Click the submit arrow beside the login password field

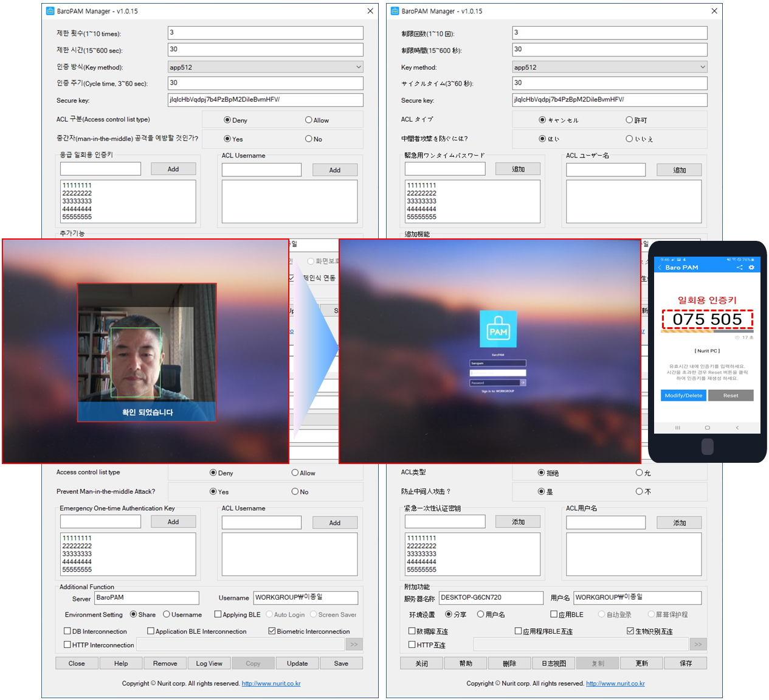coord(523,383)
